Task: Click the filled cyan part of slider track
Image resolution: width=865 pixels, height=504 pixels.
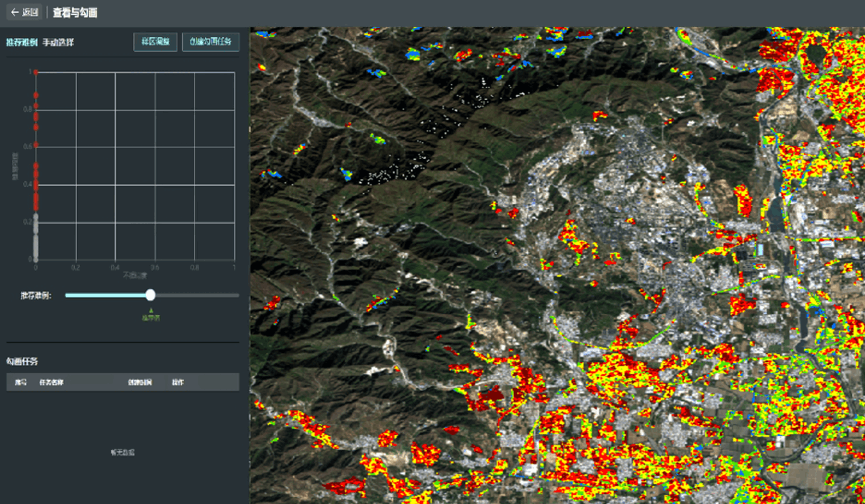Action: tap(105, 295)
